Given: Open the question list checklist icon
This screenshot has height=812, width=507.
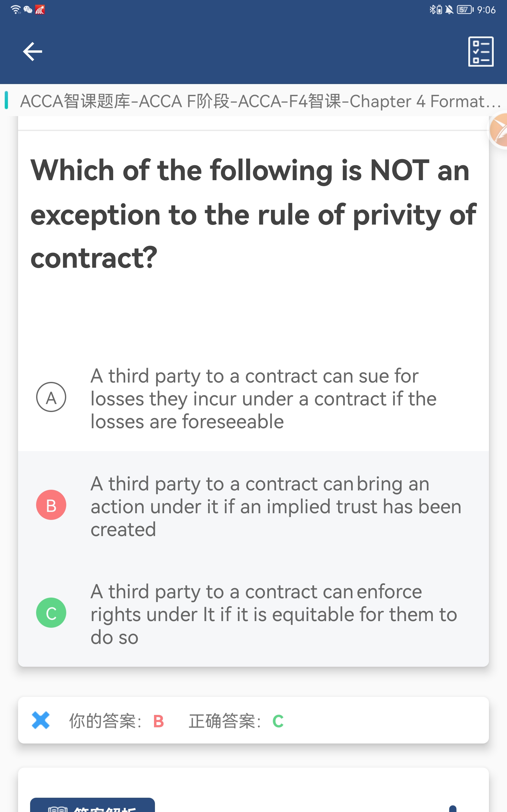Looking at the screenshot, I should click(481, 52).
